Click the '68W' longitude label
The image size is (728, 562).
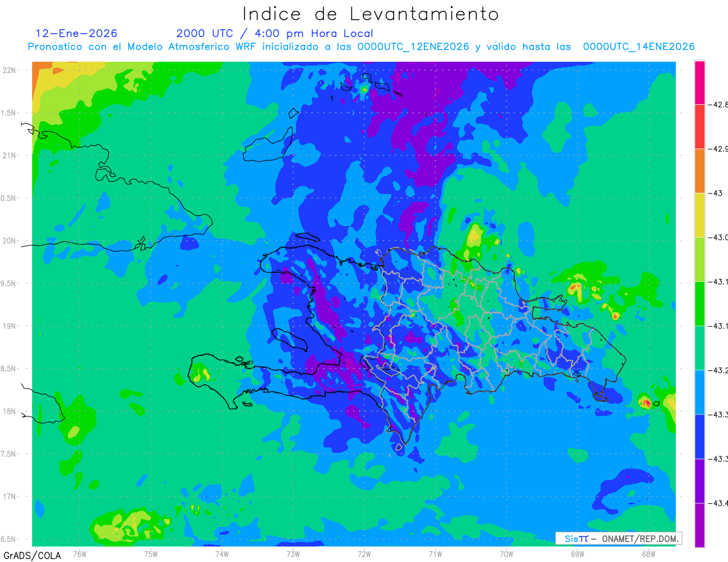[x=649, y=554]
